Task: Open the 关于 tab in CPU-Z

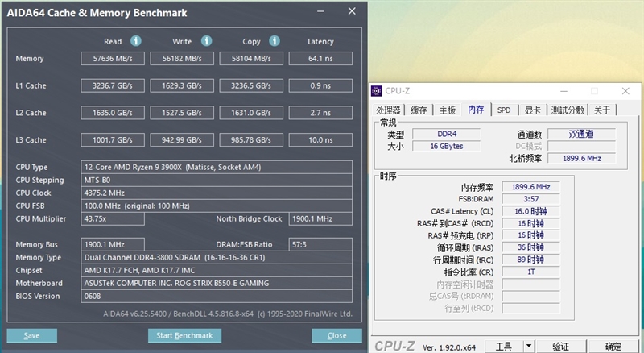Action: (x=602, y=110)
